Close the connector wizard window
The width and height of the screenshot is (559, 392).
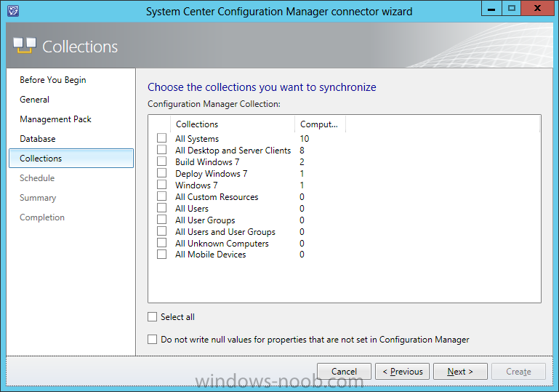point(537,8)
